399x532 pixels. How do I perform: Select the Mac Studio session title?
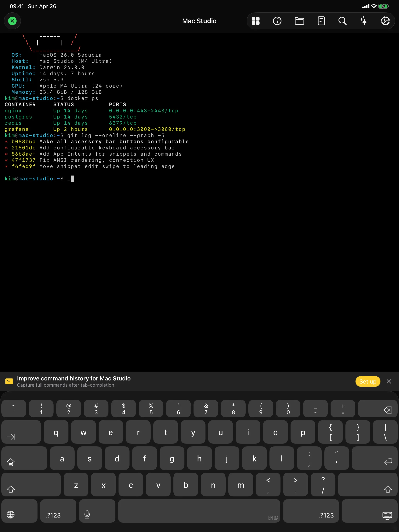199,21
